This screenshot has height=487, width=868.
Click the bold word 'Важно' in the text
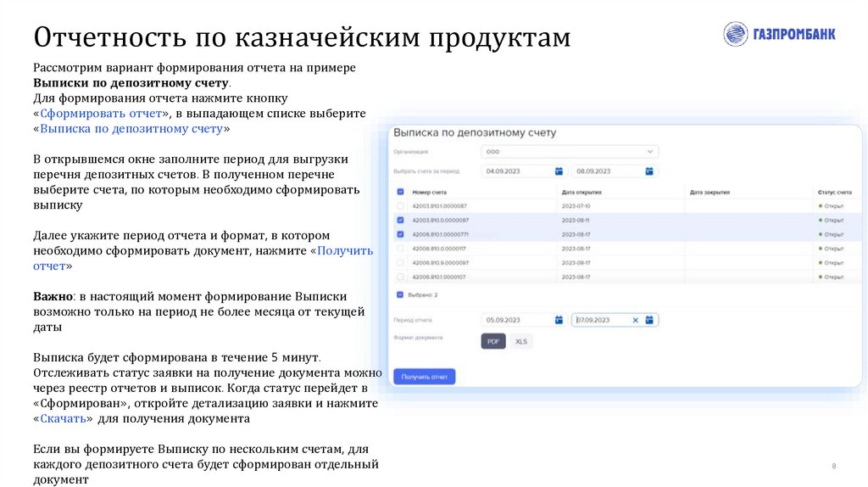[53, 296]
